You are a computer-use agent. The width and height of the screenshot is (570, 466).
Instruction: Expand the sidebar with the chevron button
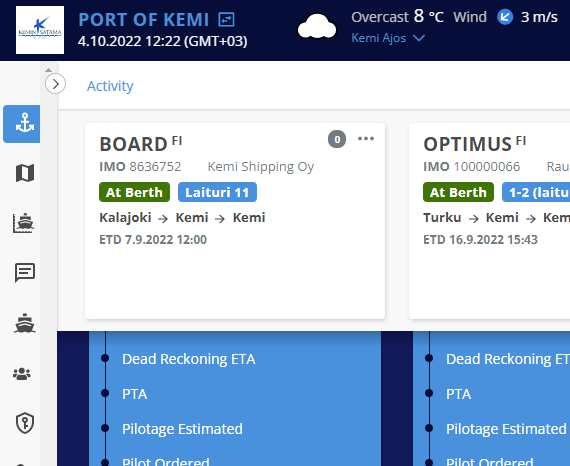pyautogui.click(x=56, y=84)
